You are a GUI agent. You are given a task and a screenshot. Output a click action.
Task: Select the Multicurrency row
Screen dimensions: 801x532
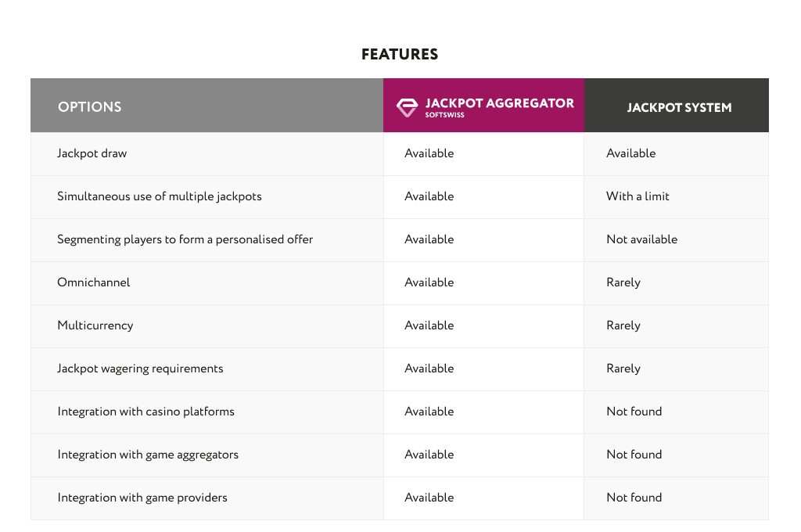[95, 325]
